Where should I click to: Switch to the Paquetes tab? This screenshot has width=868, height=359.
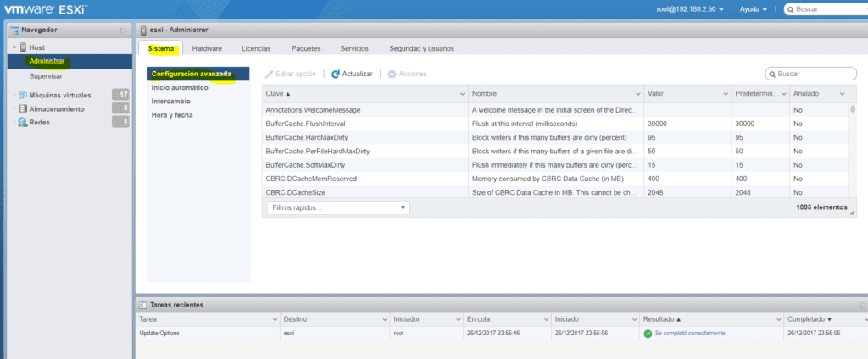point(306,48)
